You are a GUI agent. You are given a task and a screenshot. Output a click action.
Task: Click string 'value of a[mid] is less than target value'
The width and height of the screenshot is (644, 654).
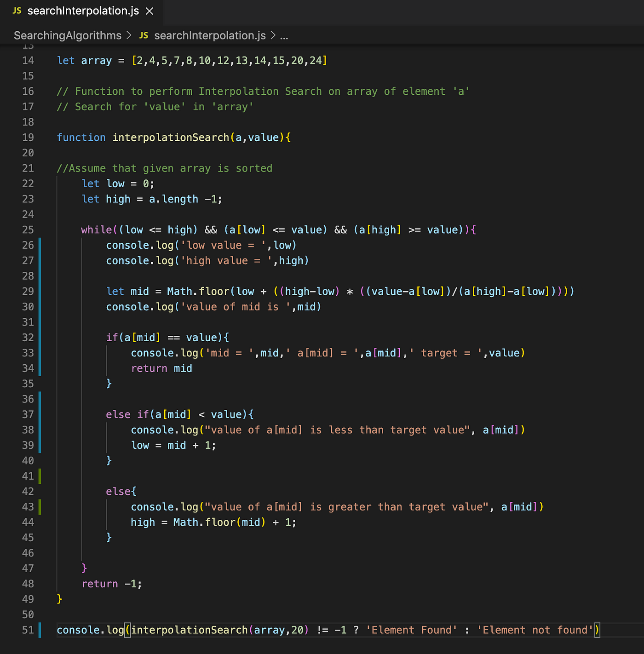click(x=337, y=430)
